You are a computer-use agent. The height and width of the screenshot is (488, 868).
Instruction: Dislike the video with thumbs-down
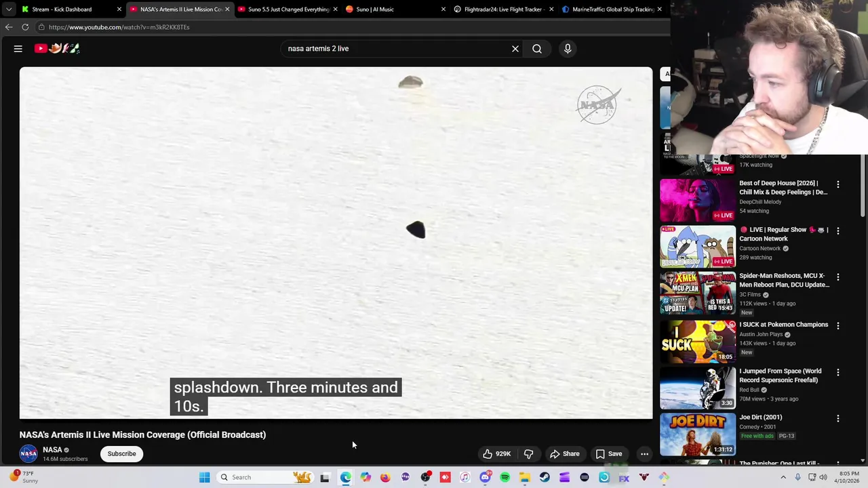[x=529, y=454]
